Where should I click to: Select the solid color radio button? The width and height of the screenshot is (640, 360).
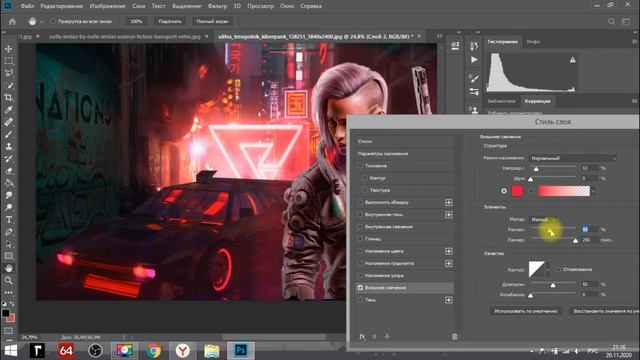tap(504, 191)
